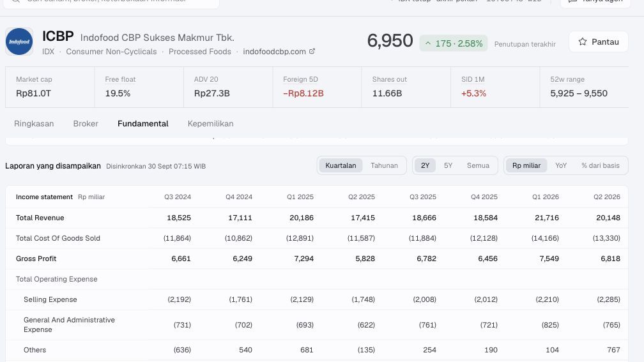644x362 pixels.
Task: Click General And Administrative Expense label
Action: pos(70,324)
